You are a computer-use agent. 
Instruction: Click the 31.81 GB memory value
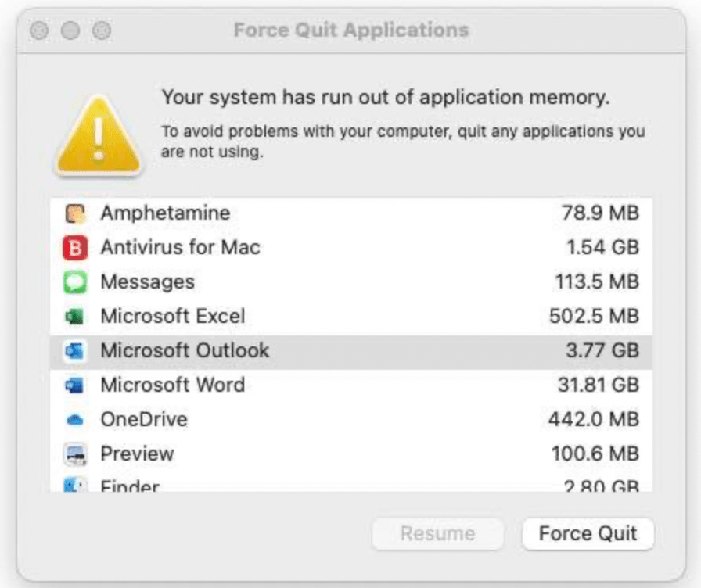point(599,385)
